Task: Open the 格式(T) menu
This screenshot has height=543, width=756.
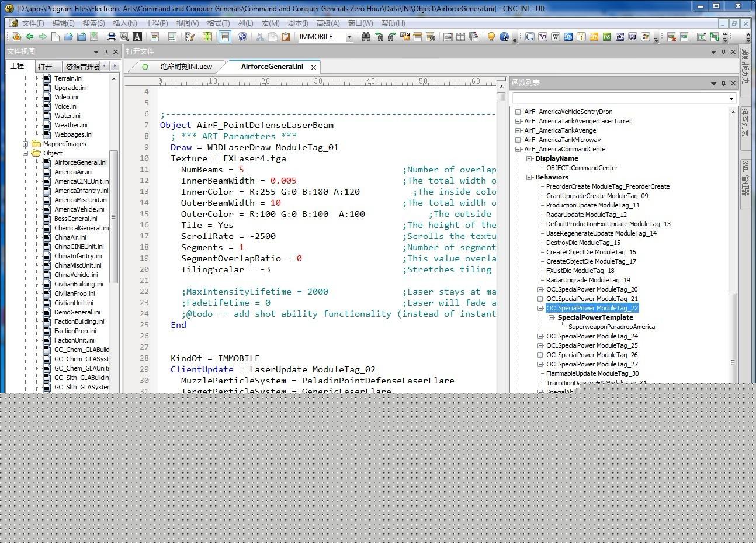Action: tap(219, 23)
